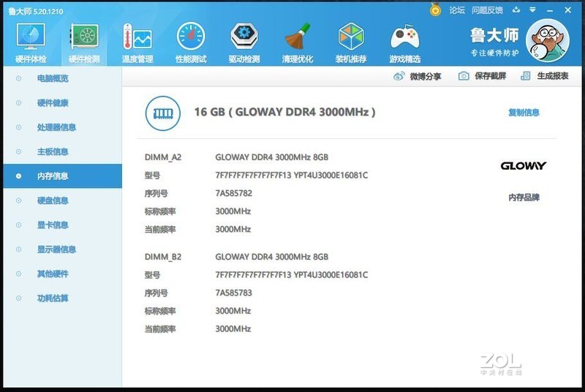Click the gold medal icon in title bar
Image resolution: width=585 pixels, height=392 pixels.
tap(435, 10)
